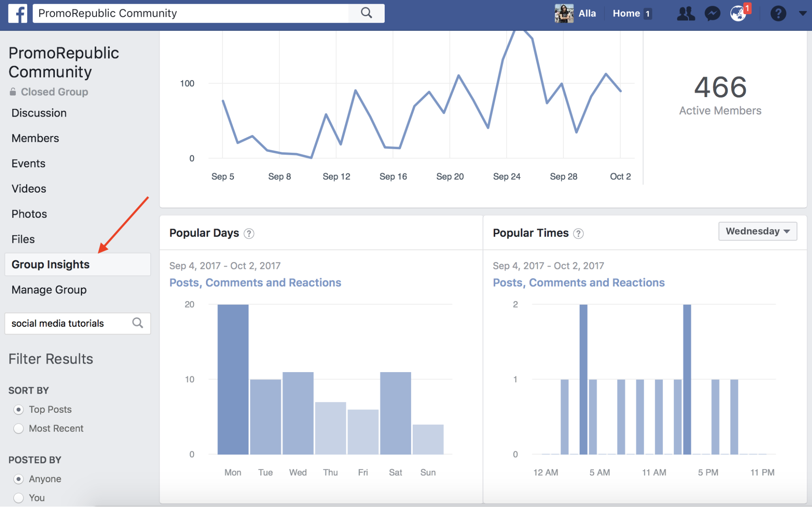Click the 466 Active Members count
Viewport: 812px width, 507px height.
720,87
